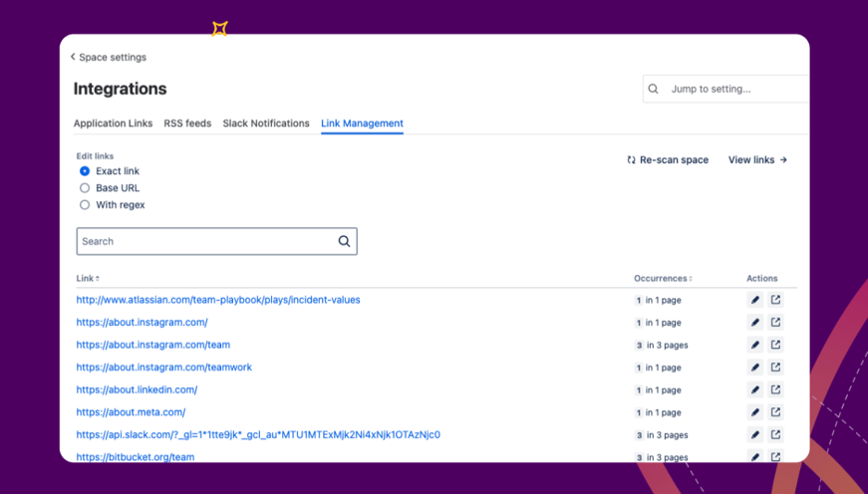Open the https://about.linkedin.com/ link
The width and height of the screenshot is (868, 494).
click(137, 390)
